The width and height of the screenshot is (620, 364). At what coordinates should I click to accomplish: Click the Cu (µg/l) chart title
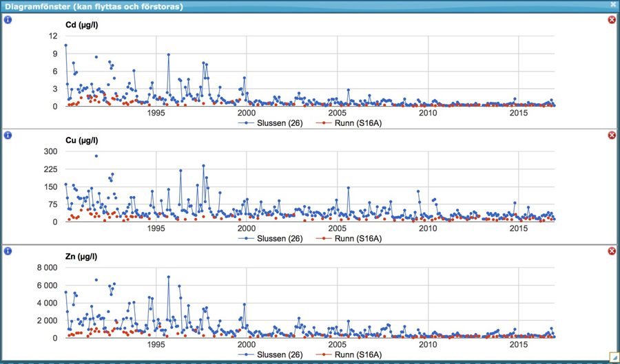82,140
